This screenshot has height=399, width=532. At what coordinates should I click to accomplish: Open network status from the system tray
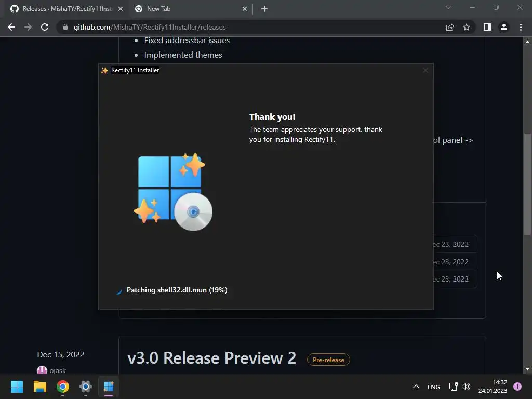pyautogui.click(x=453, y=387)
